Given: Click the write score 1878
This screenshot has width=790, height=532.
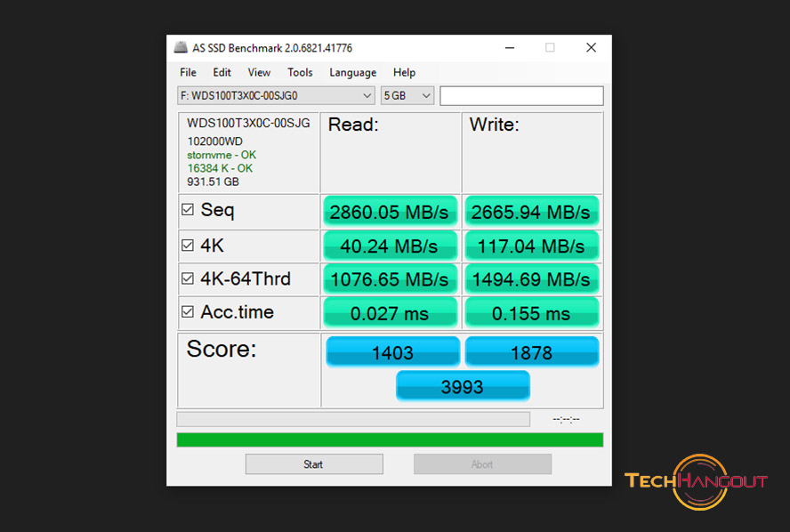Looking at the screenshot, I should point(531,351).
